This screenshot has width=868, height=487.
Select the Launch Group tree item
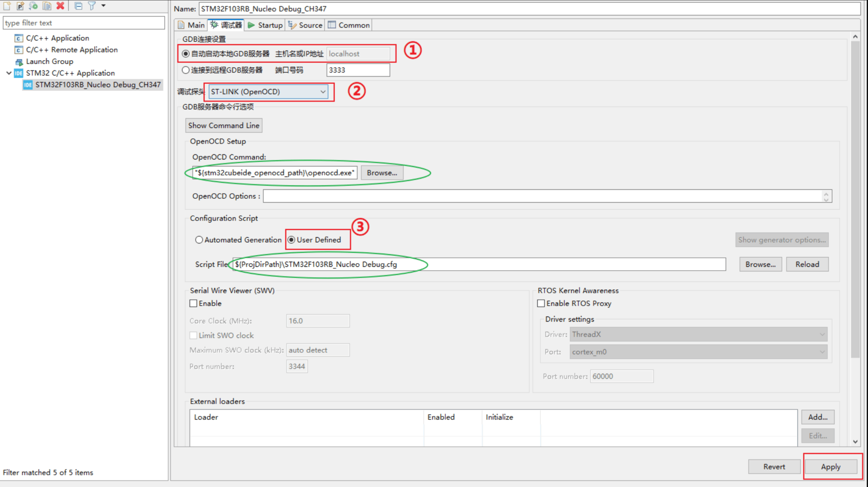(x=49, y=61)
